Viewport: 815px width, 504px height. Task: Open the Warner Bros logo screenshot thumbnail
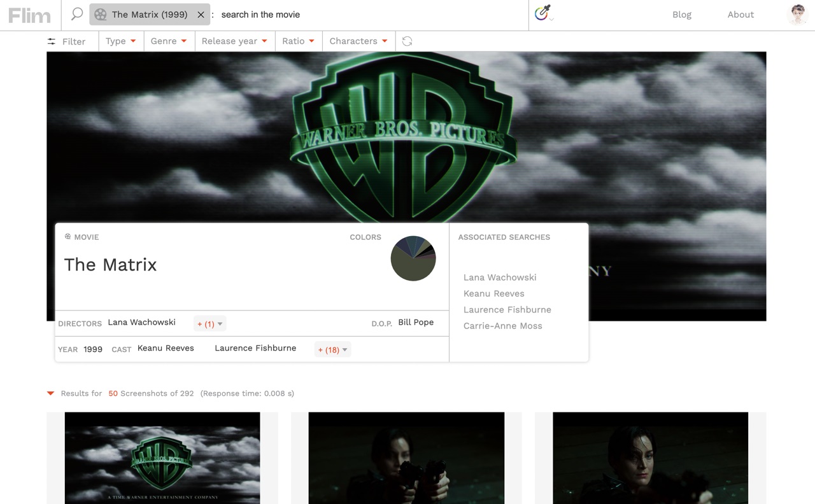pyautogui.click(x=162, y=458)
